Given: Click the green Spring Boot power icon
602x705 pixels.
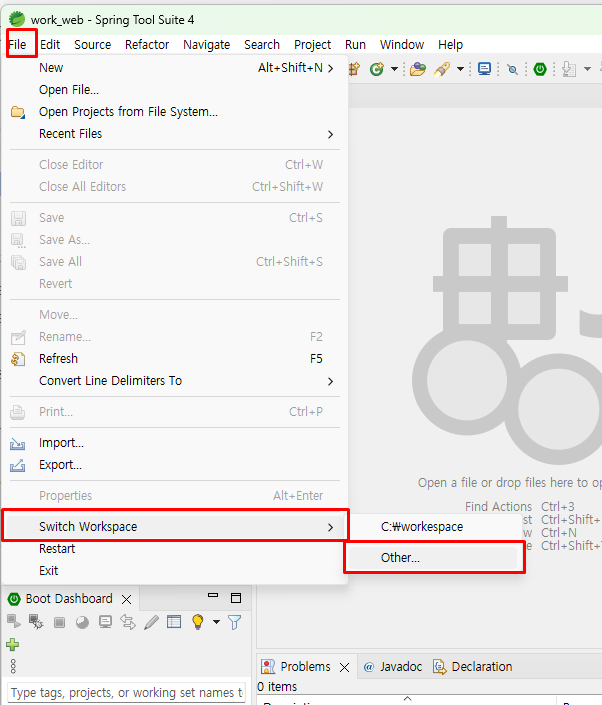Looking at the screenshot, I should (540, 69).
